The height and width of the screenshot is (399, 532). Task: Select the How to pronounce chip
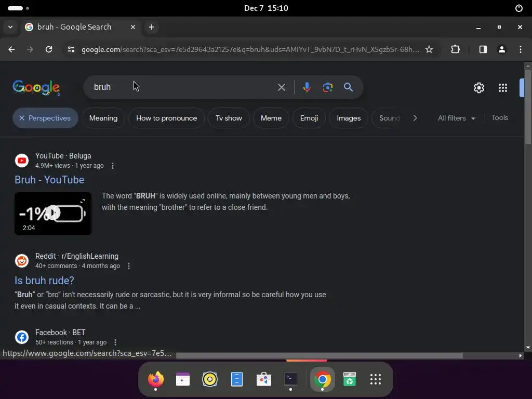(x=167, y=118)
